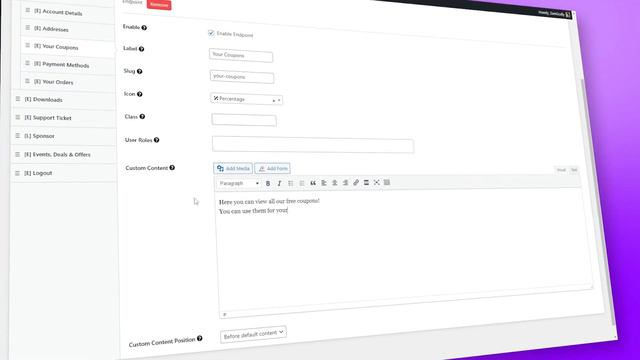
Task: Grab the drag handle for Your Orders
Action: pos(28,81)
